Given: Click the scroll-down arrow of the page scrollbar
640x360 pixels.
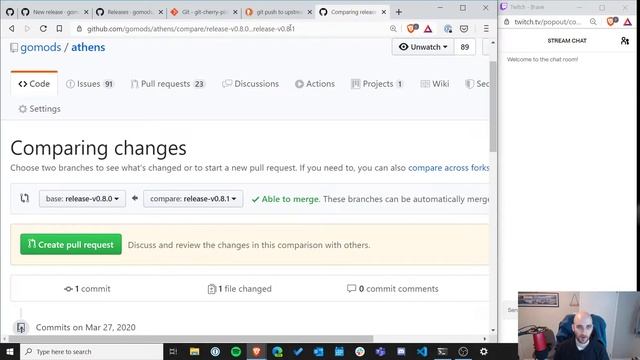Looking at the screenshot, I should coord(493,330).
